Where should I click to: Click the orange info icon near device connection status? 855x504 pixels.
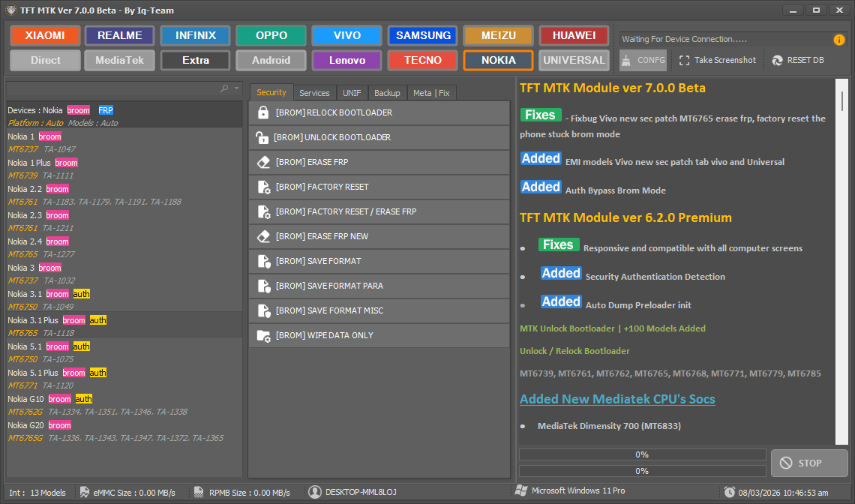[838, 39]
